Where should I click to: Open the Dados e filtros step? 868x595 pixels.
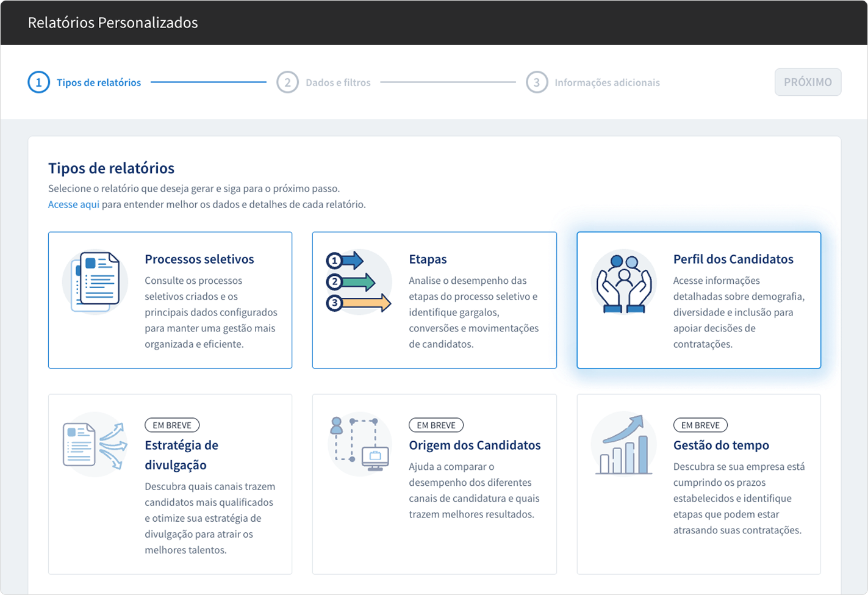[x=339, y=82]
